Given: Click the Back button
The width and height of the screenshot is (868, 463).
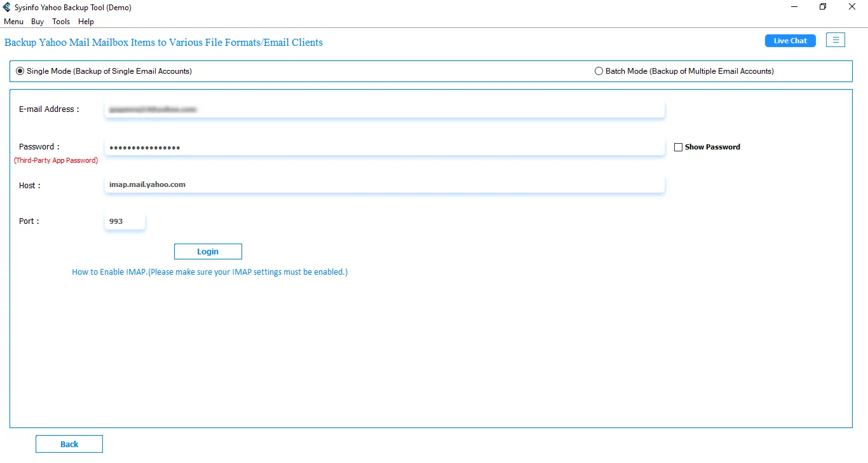Looking at the screenshot, I should [x=69, y=444].
